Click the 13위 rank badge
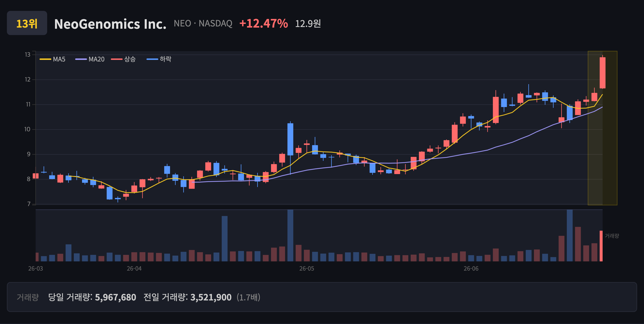Viewport: 644px width, 324px height. [27, 23]
